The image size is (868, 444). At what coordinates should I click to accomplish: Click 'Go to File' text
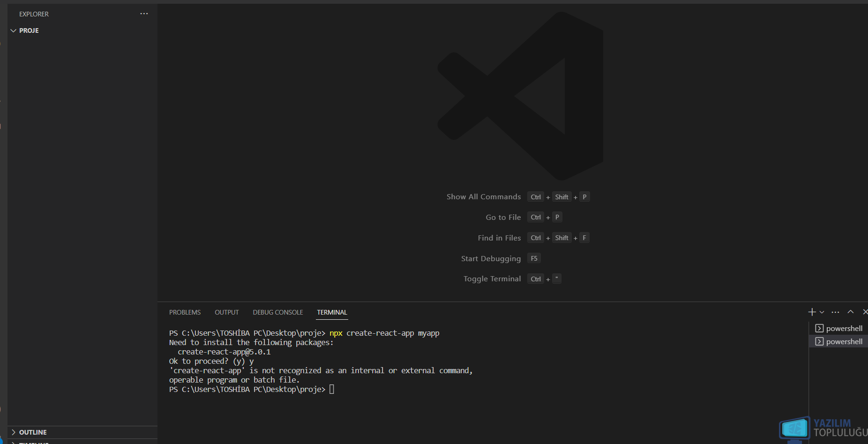point(503,218)
